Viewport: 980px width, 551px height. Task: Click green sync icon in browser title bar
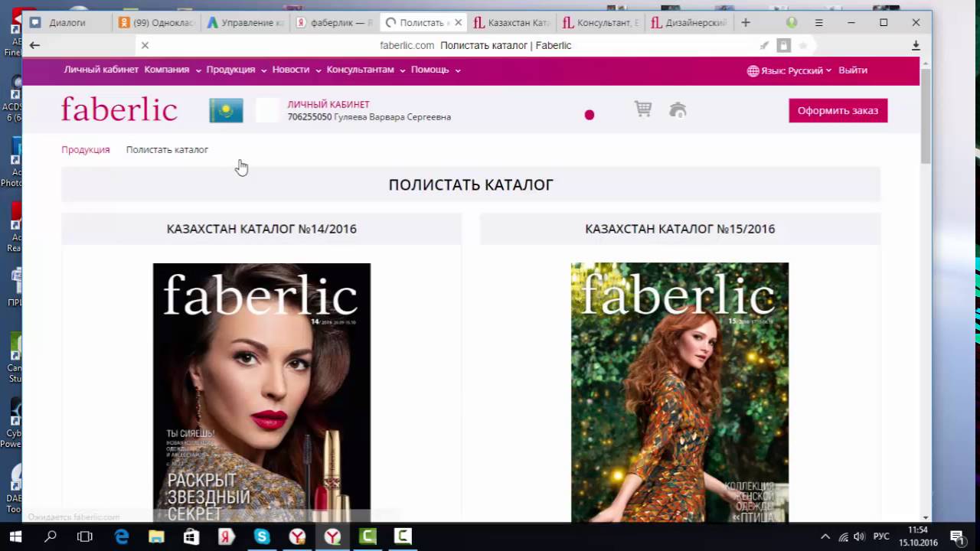click(792, 23)
